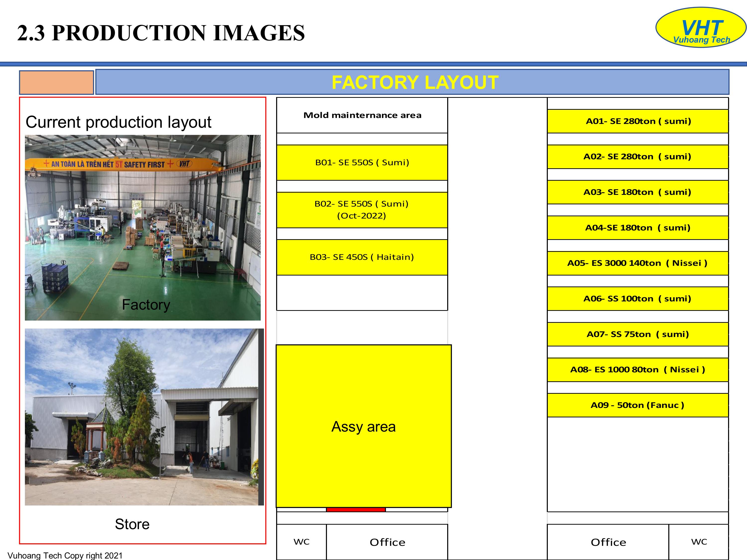This screenshot has width=747, height=560.
Task: Click the A09 - 50ton (Fanuc) block
Action: coord(638,405)
